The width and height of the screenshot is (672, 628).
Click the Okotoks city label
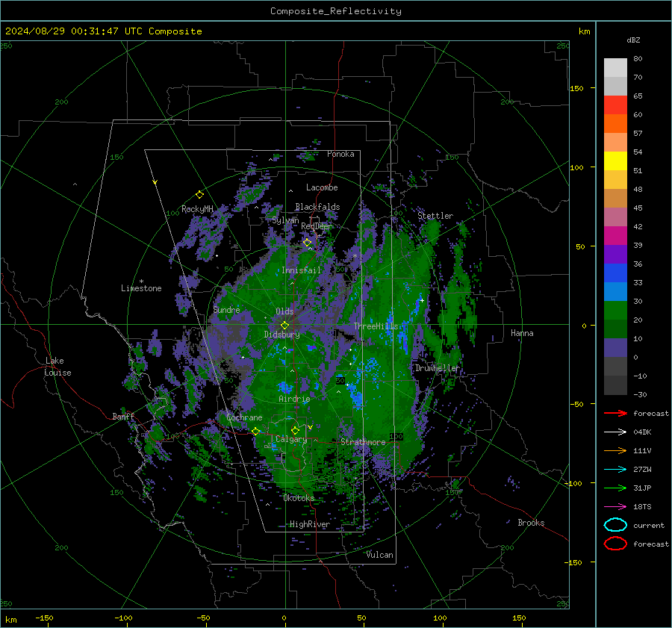click(x=299, y=498)
